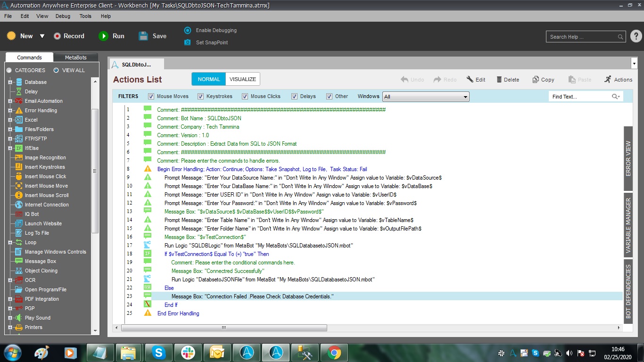
Task: Click the Delete button in Actions List
Action: pos(507,80)
